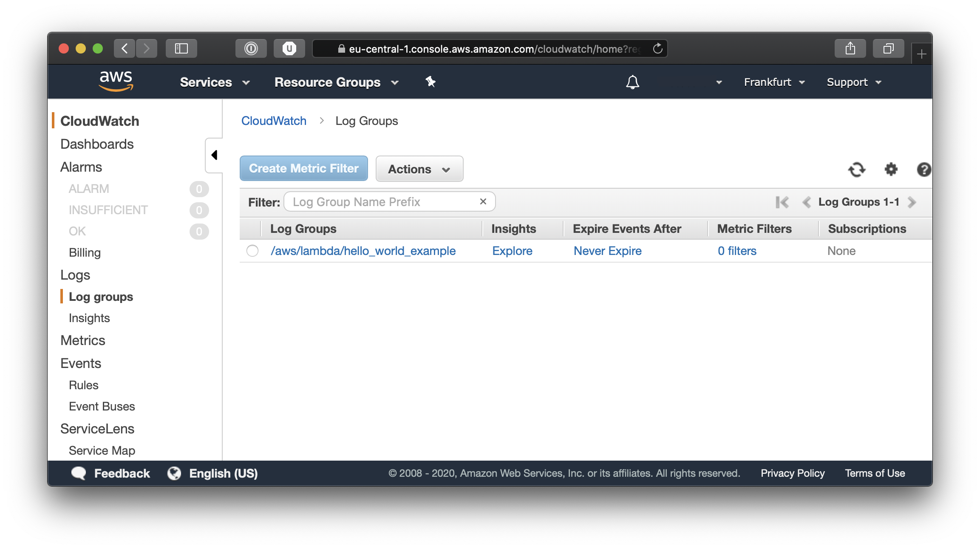
Task: Go to first page of log groups
Action: coord(782,202)
